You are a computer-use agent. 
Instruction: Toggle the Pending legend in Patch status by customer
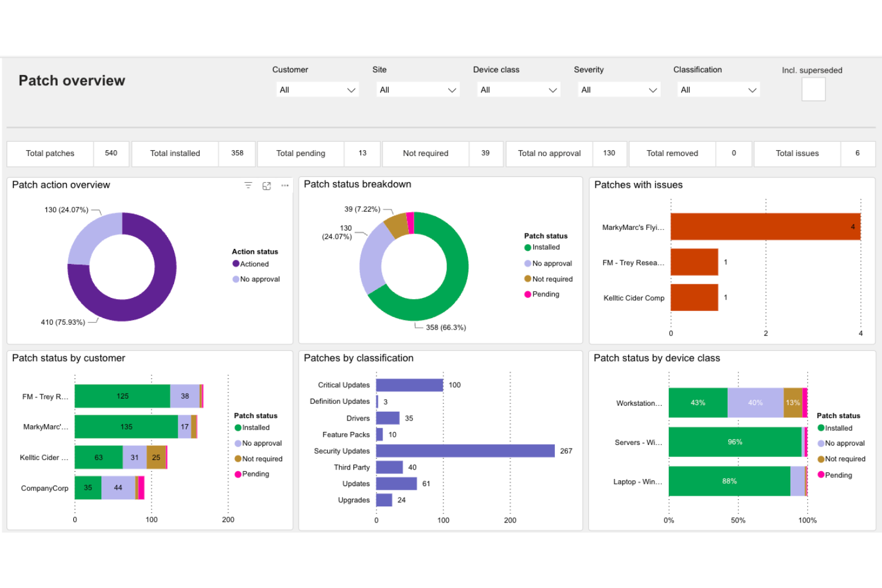(x=240, y=474)
